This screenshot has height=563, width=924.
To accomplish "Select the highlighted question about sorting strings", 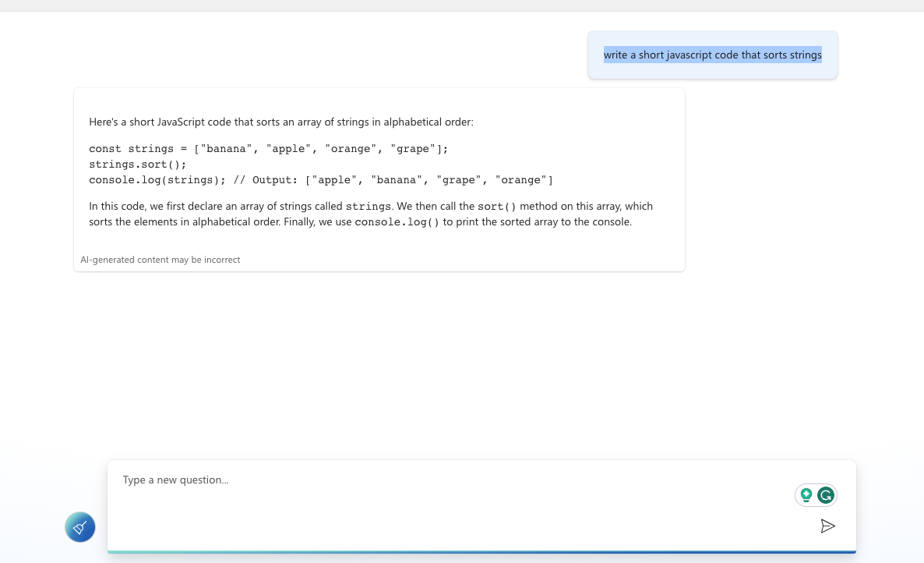I will 712,55.
